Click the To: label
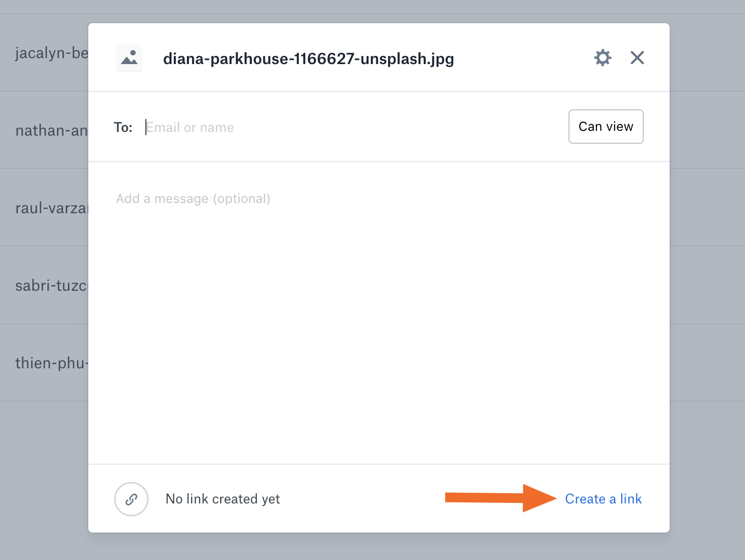 point(123,128)
